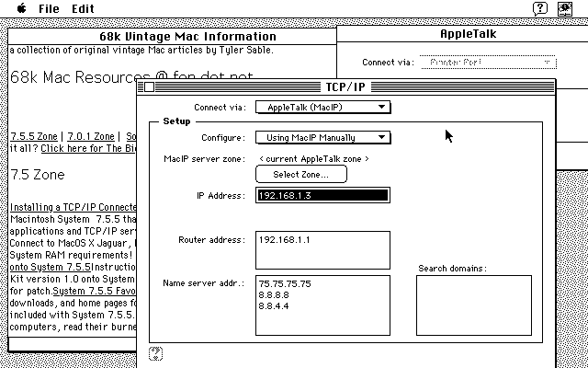The width and height of the screenshot is (588, 368).
Task: Click the 8.8.8.8 name server entry
Action: click(274, 294)
